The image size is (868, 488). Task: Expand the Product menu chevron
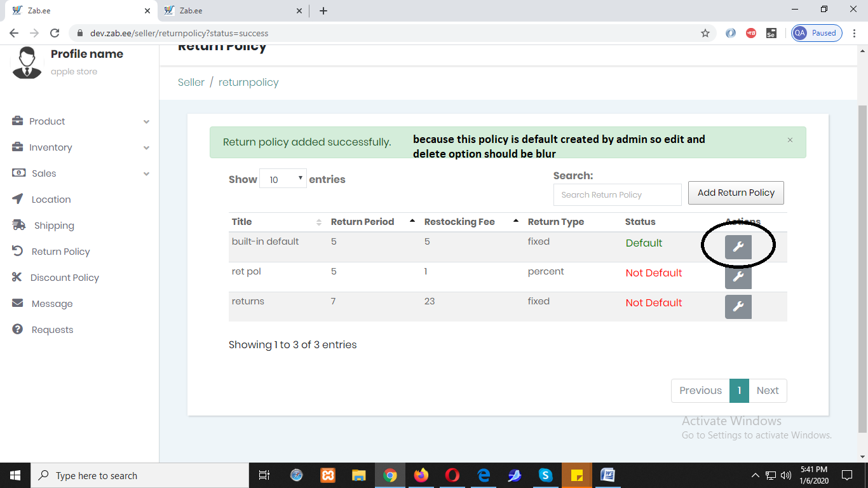pos(147,121)
